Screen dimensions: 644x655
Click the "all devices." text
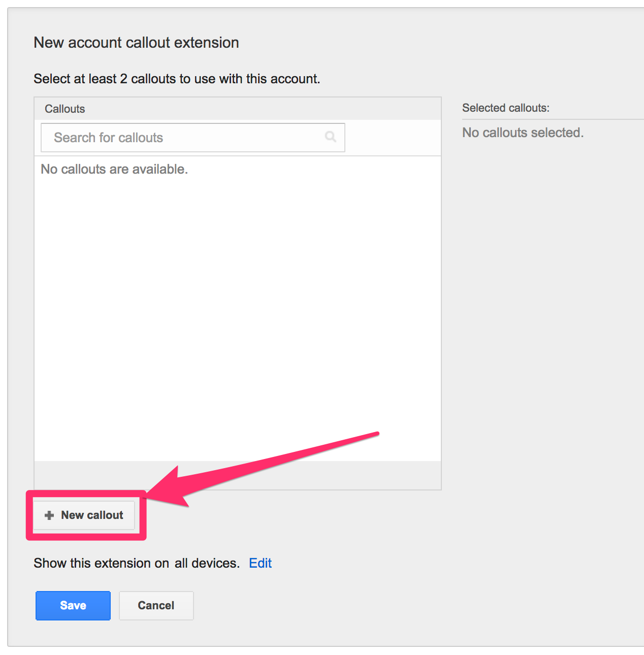[x=207, y=563]
